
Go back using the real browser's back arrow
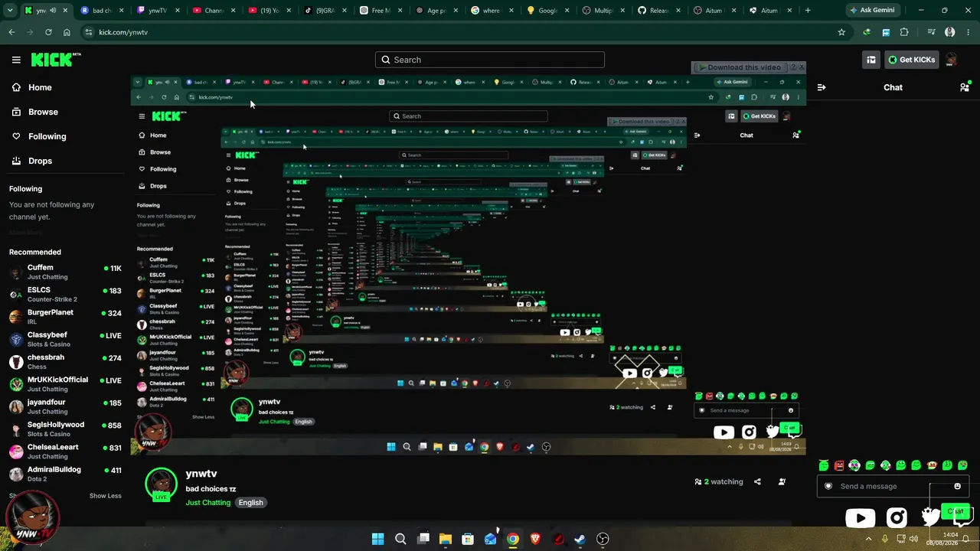pyautogui.click(x=11, y=32)
